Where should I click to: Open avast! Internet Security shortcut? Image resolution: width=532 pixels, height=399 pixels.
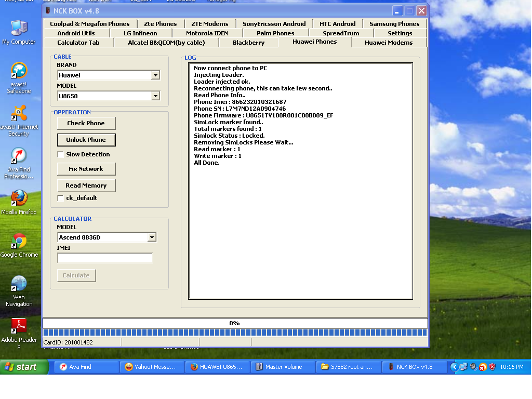pos(19,114)
